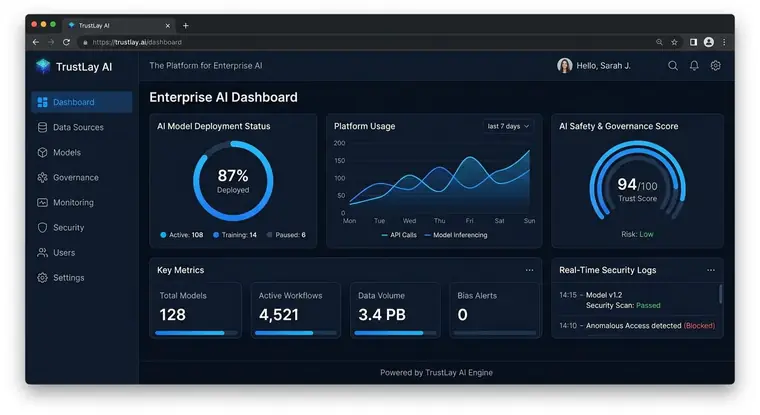This screenshot has width=760, height=415.
Task: Open the browser three-dot menu
Action: [x=724, y=42]
